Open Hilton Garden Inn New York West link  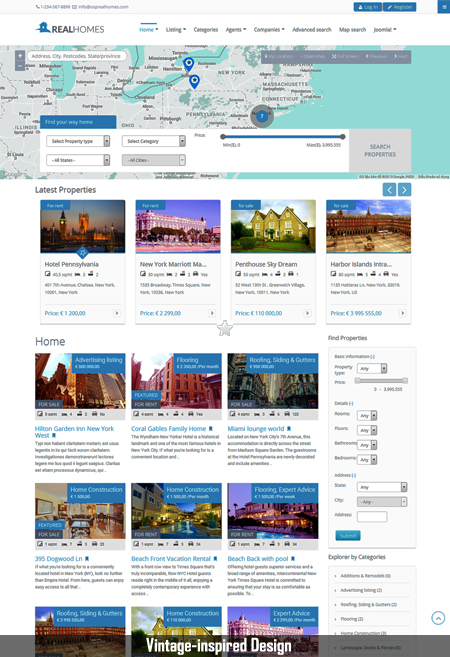[74, 432]
